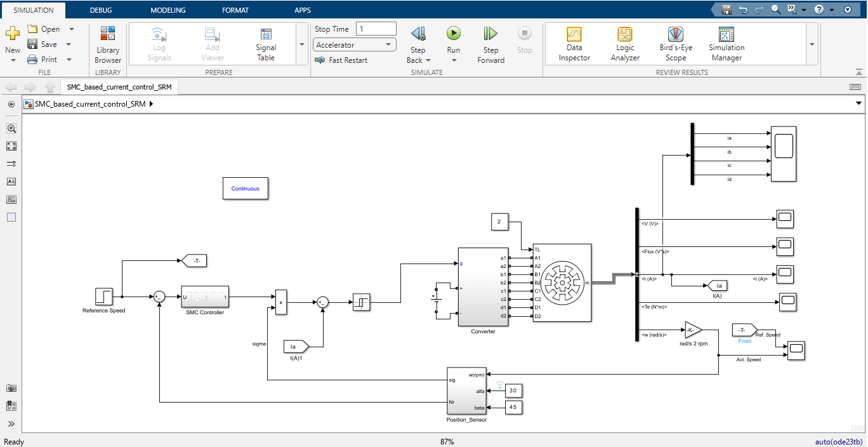Toggle Log Signals
868x447 pixels.
coord(159,44)
